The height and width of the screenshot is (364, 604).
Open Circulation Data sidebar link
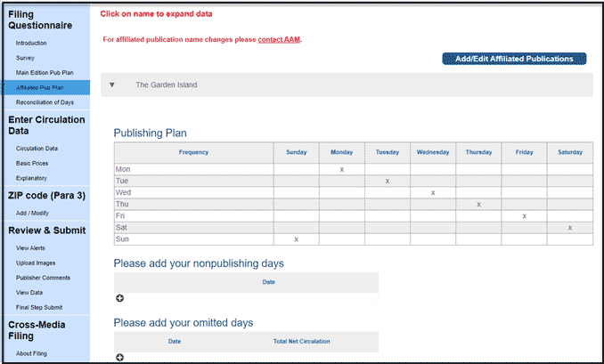(37, 148)
